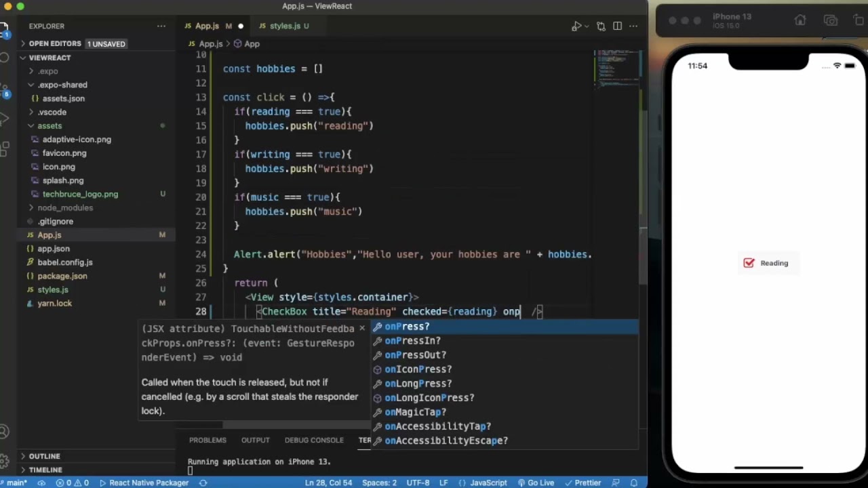Image resolution: width=868 pixels, height=488 pixels.
Task: Click the App breadcrumb symbol
Action: tap(247, 43)
